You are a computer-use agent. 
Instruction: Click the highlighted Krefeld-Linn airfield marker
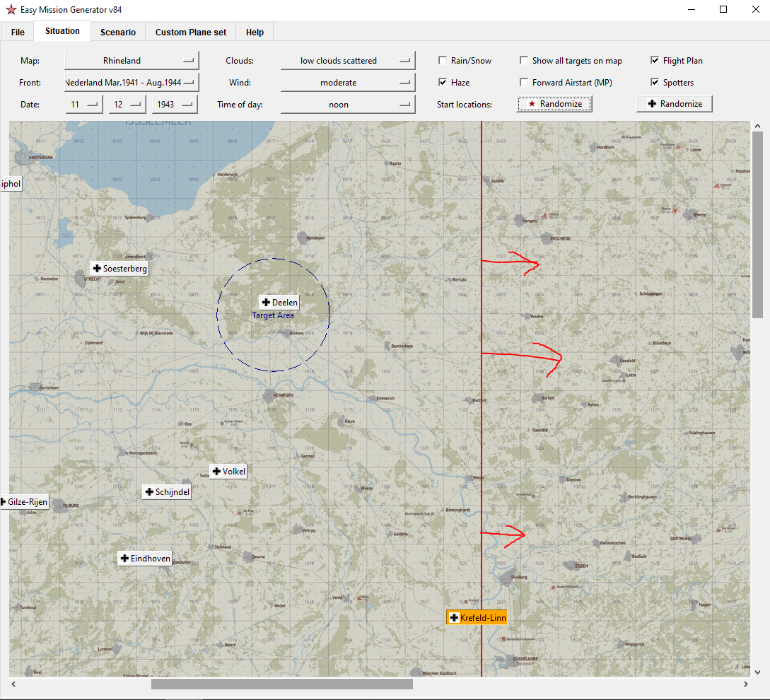pos(477,617)
